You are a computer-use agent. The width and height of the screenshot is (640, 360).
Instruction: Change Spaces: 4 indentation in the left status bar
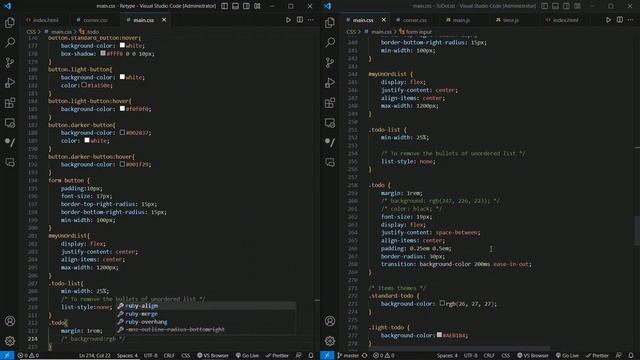[127, 356]
